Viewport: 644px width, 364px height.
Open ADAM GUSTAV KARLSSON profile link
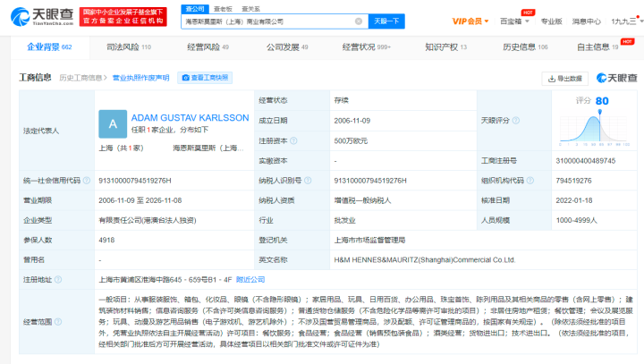(190, 118)
